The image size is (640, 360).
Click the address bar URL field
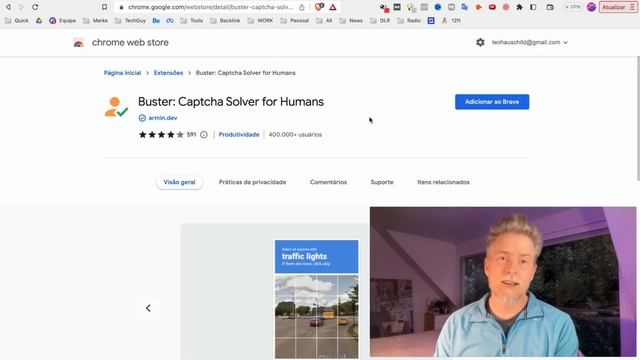(210, 7)
